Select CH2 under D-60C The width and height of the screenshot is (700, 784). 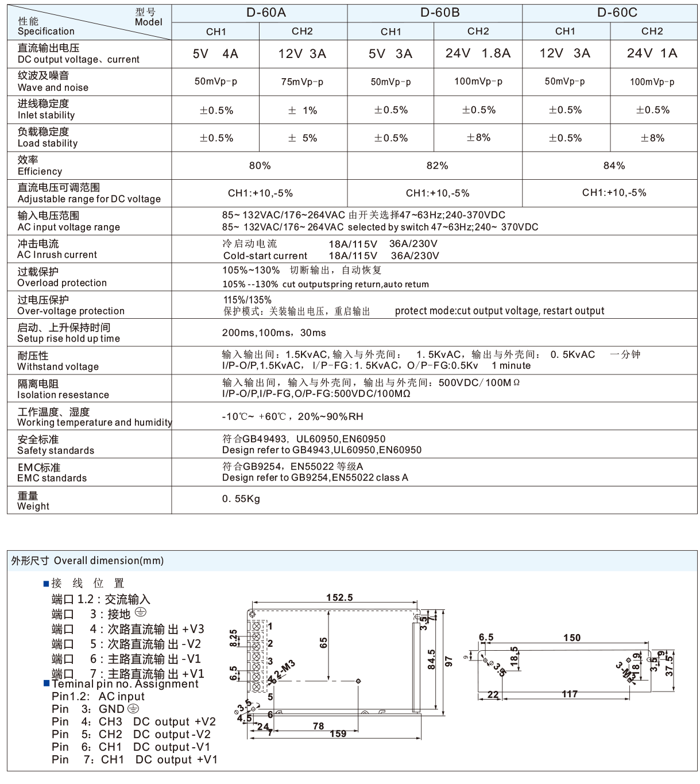coord(653,30)
